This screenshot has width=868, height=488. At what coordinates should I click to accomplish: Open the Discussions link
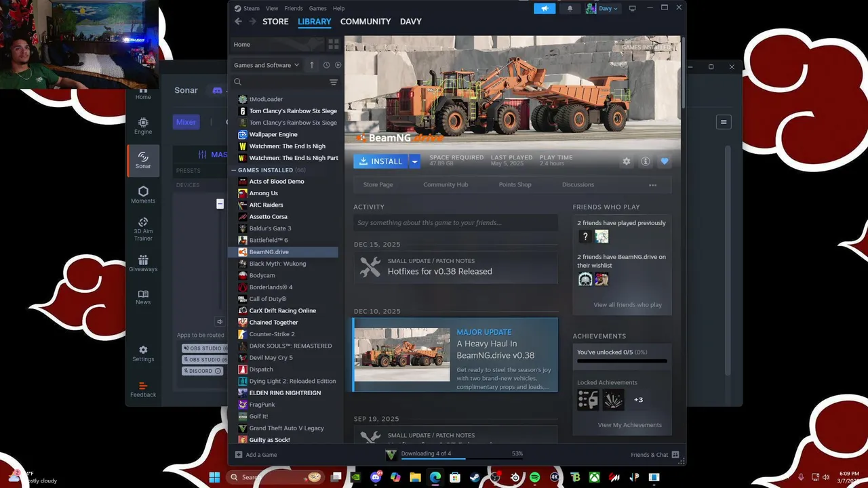578,184
